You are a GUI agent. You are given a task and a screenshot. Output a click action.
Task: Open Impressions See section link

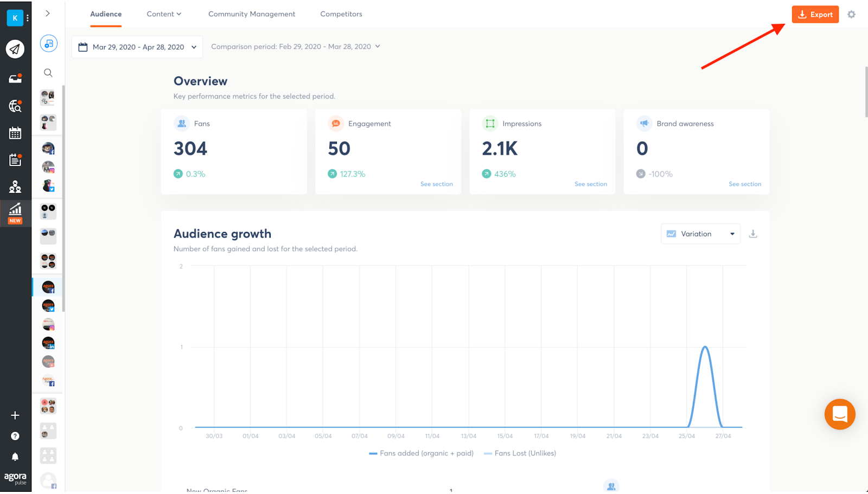point(591,184)
